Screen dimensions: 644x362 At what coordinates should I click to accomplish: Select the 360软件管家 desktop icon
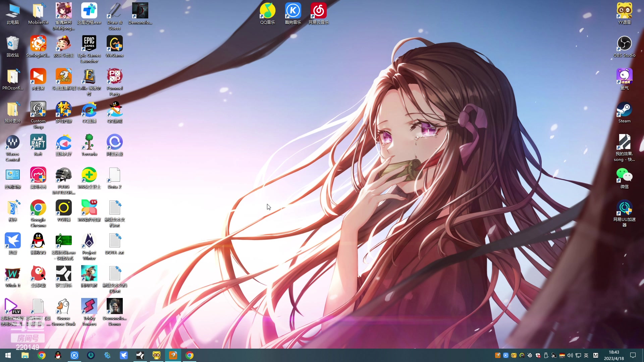click(x=89, y=211)
